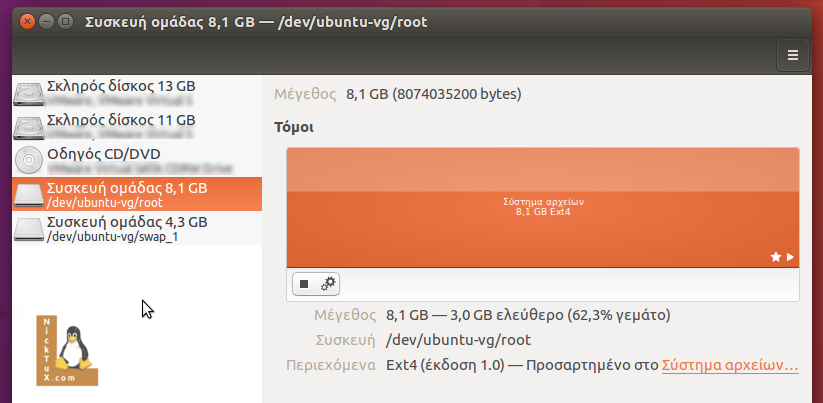Open the "Σύστημα αρχείων…" mount point link
The height and width of the screenshot is (403, 823).
click(729, 365)
